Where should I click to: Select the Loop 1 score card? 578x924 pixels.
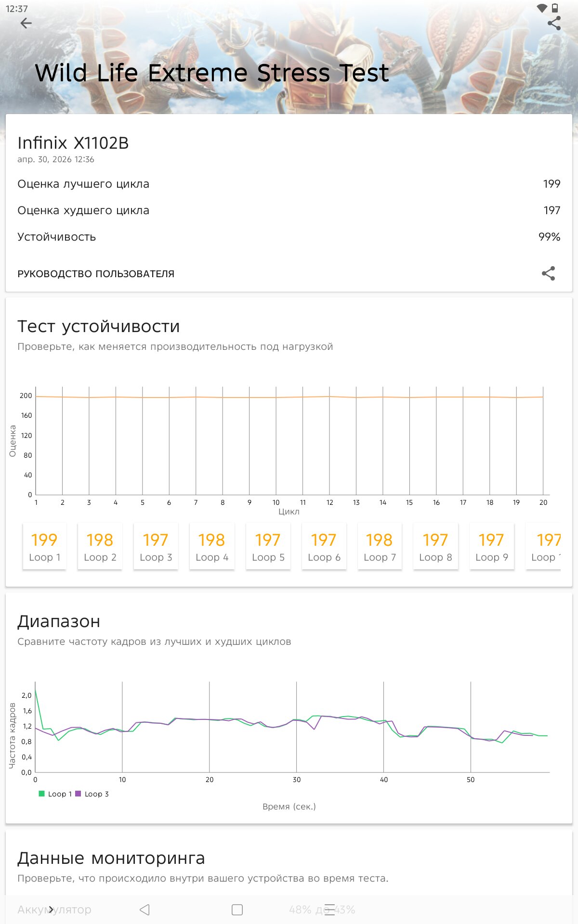pos(44,547)
